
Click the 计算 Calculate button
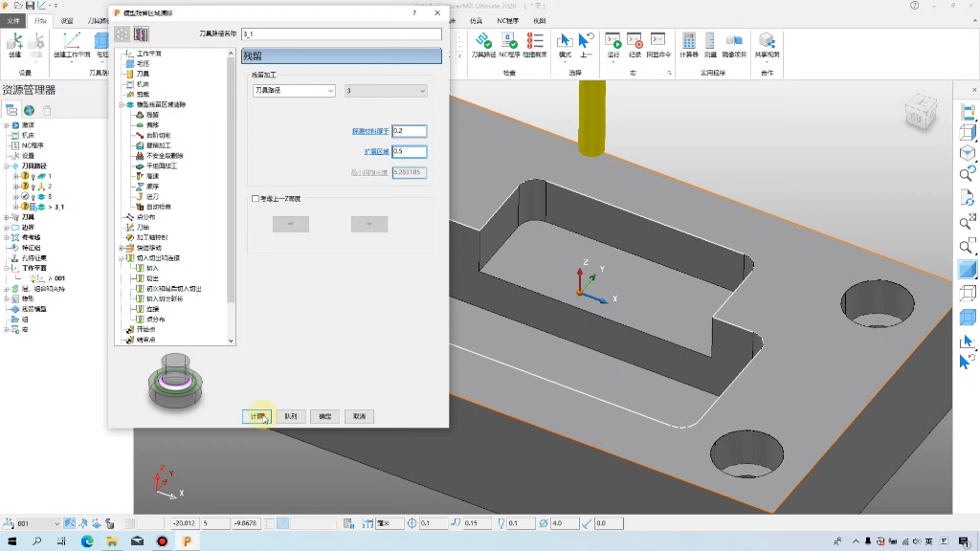(256, 416)
